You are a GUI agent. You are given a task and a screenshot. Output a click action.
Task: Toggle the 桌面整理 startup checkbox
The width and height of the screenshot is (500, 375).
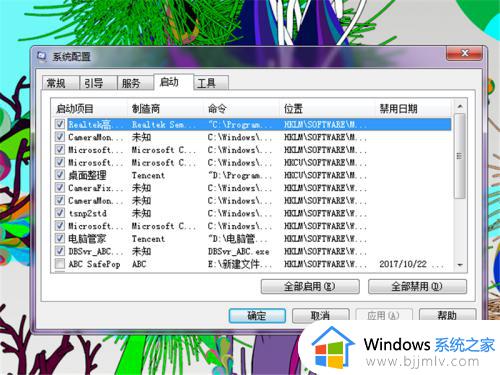[x=60, y=175]
